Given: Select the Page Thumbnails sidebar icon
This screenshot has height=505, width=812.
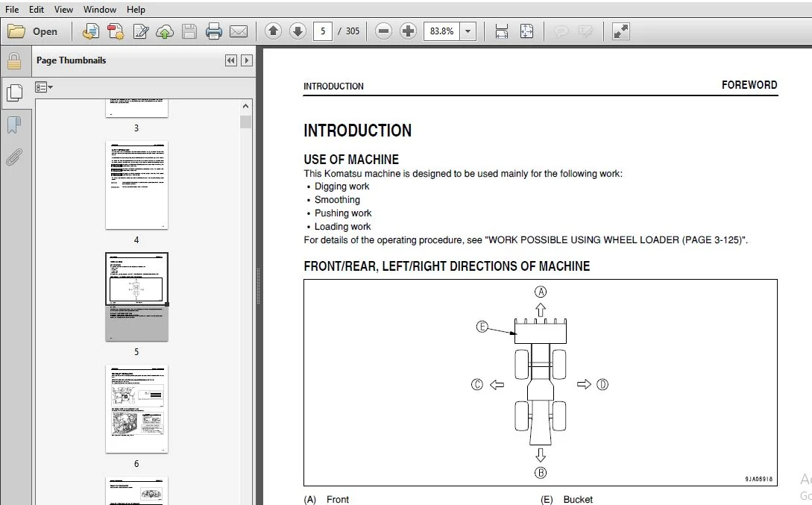Looking at the screenshot, I should (x=14, y=93).
